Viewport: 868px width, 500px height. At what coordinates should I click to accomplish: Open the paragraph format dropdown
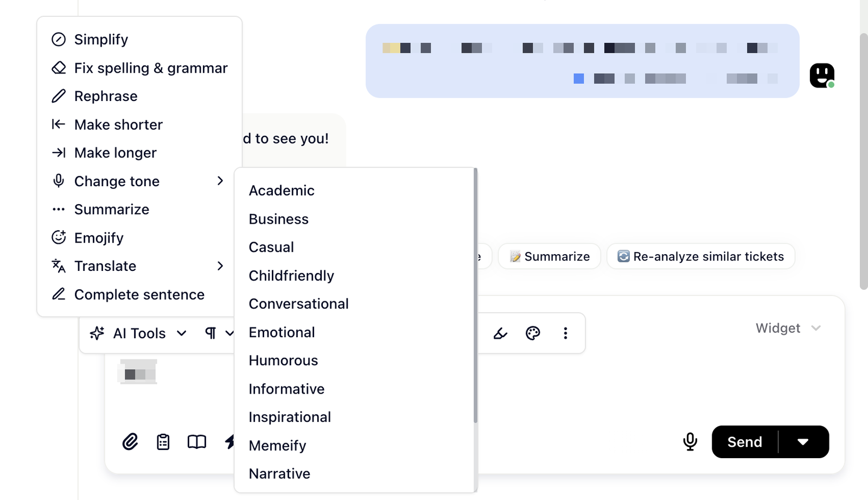point(219,333)
